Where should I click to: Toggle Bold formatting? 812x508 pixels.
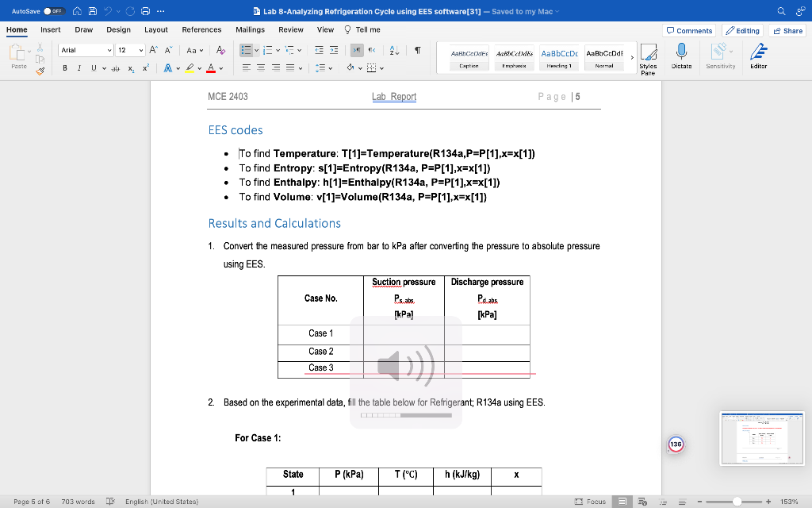65,68
